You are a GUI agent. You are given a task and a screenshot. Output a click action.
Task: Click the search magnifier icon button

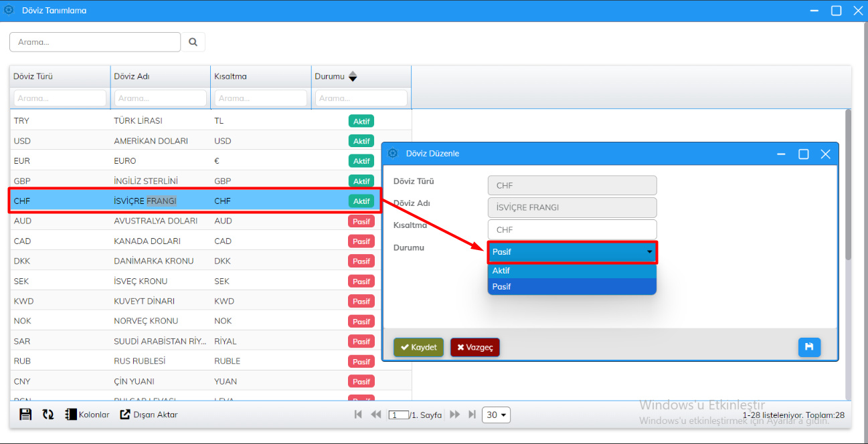(x=193, y=42)
